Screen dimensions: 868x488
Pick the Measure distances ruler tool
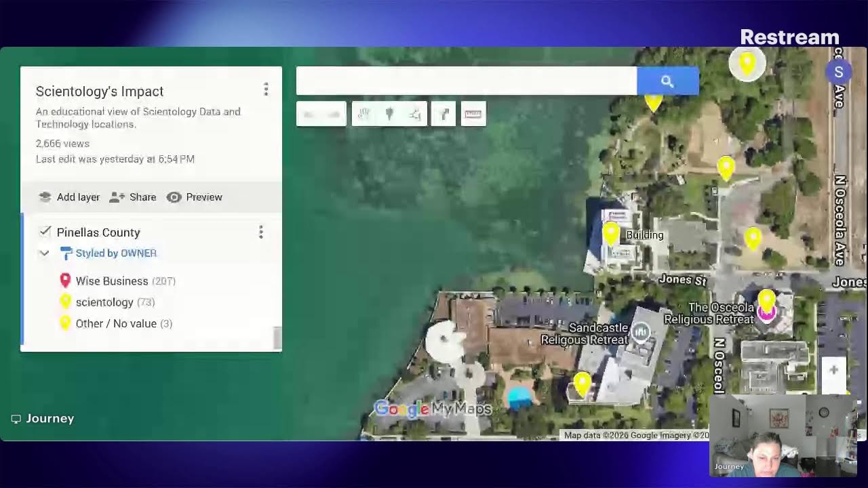point(473,114)
